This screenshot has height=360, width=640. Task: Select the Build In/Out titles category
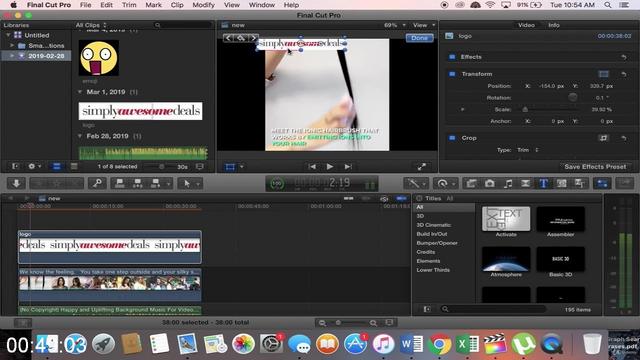[431, 234]
